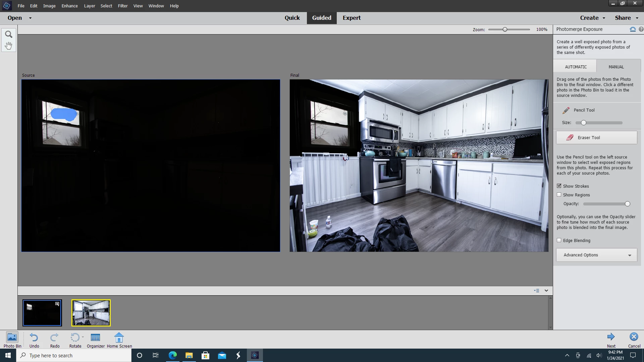Click the Next arrow button
The width and height of the screenshot is (644, 362).
(x=611, y=337)
